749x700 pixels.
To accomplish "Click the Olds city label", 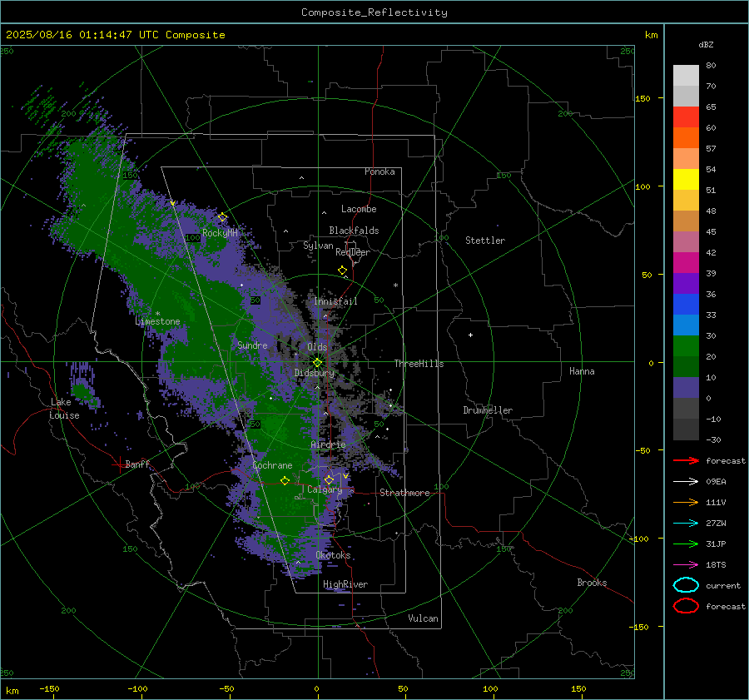I will pyautogui.click(x=317, y=347).
